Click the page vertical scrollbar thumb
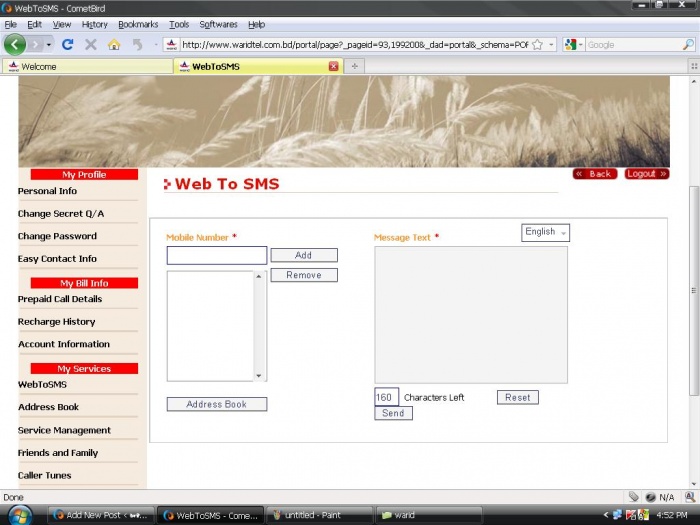Viewport: 700px width, 525px height. [x=694, y=291]
